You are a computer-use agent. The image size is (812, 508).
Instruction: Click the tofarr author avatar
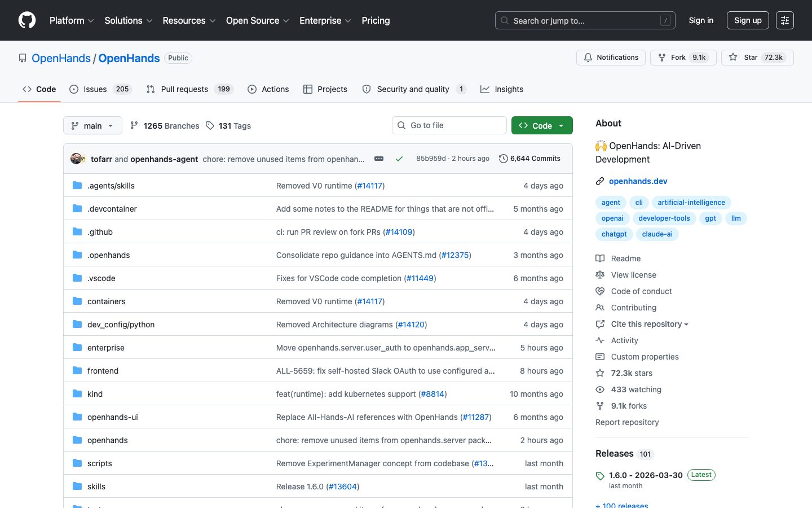(76, 159)
